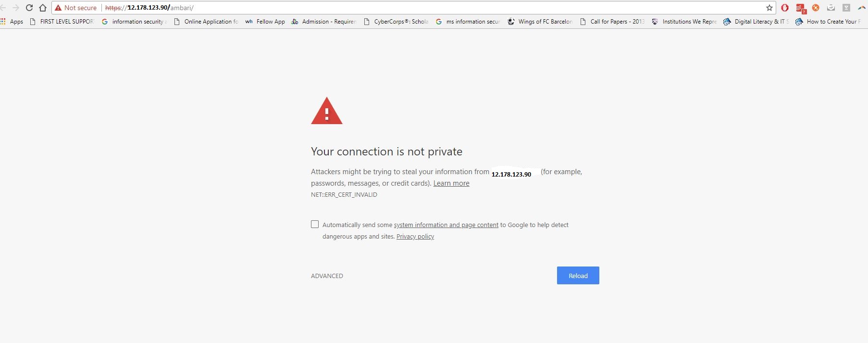This screenshot has width=868, height=343.
Task: Click the Reload button
Action: (578, 275)
